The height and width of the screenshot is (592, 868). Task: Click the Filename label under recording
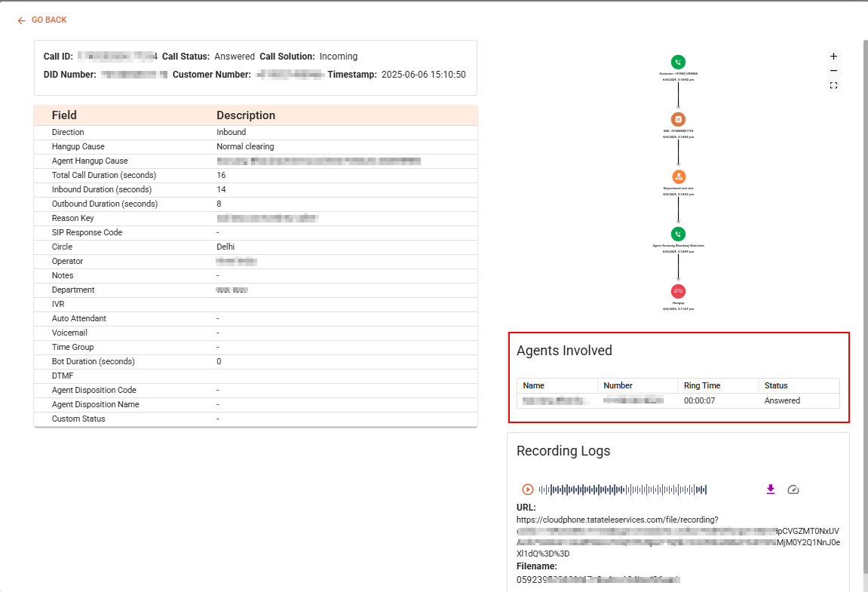click(536, 566)
